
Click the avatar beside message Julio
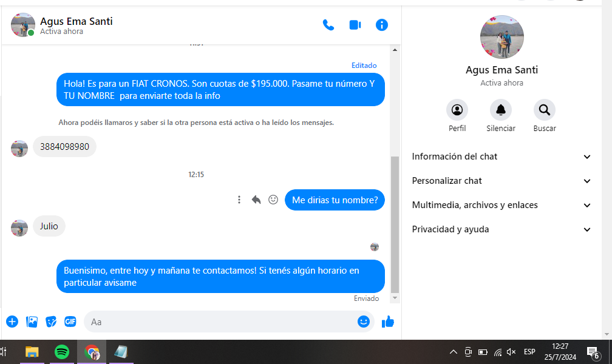[19, 228]
